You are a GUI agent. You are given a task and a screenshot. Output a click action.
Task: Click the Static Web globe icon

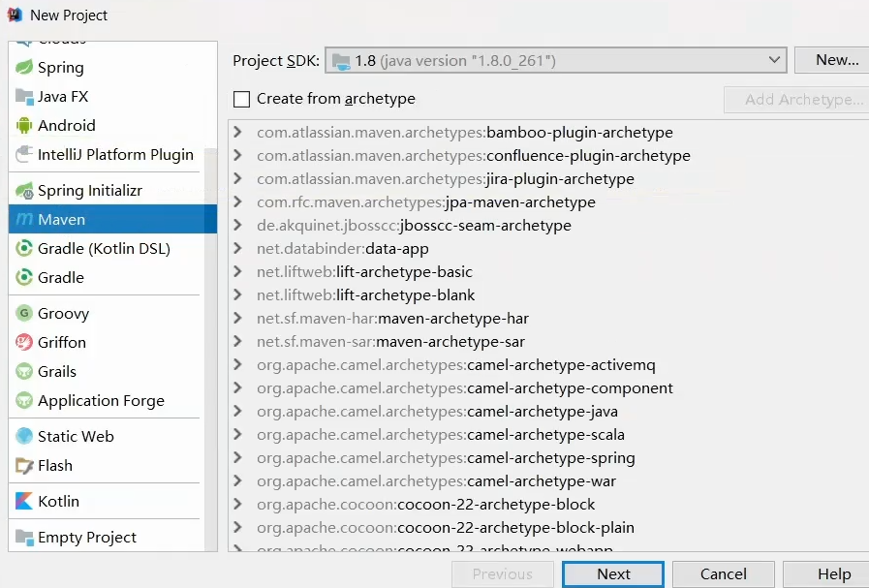(x=24, y=436)
